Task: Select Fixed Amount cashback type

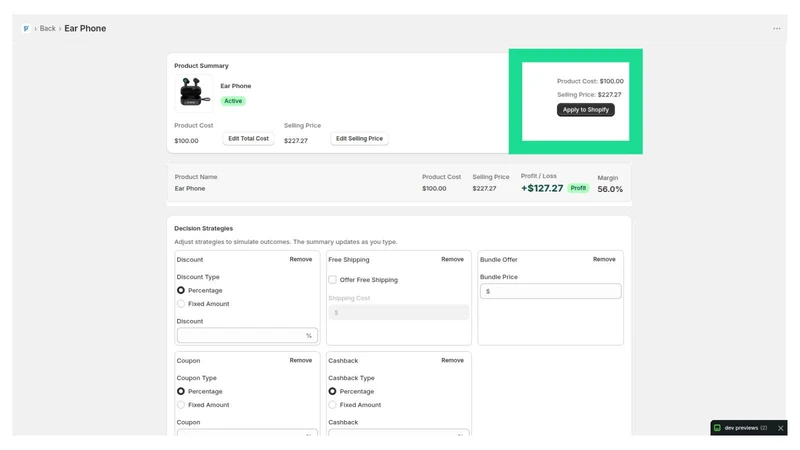Action: (x=332, y=405)
